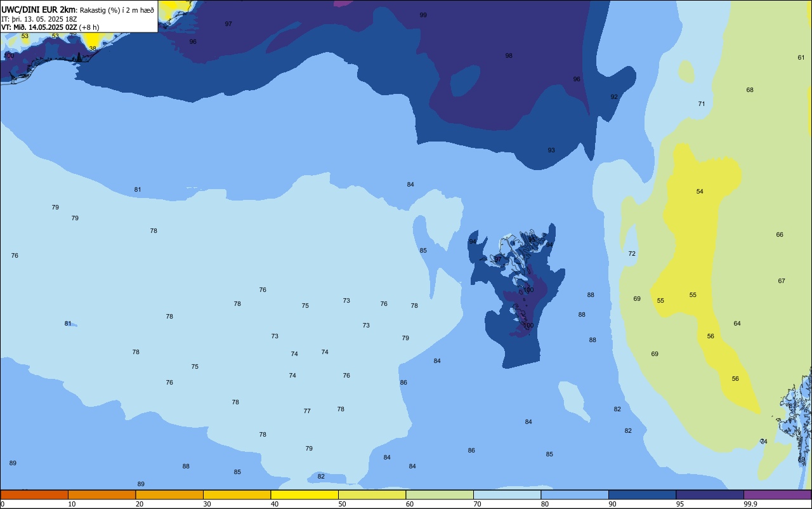This screenshot has height=509, width=812.
Task: Click the legend tick label 99.9
Action: pyautogui.click(x=750, y=504)
